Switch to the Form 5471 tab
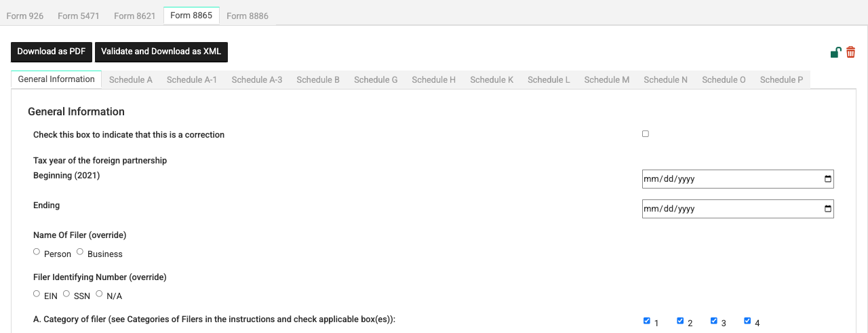The image size is (868, 333). pos(79,16)
